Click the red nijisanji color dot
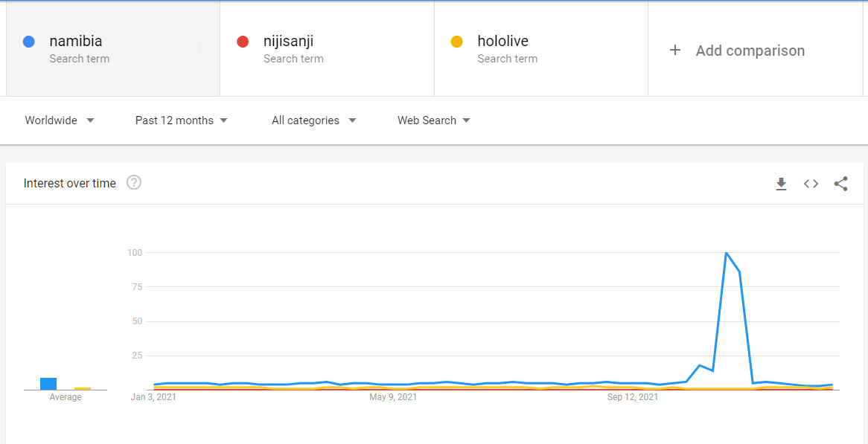Screen dimensions: 868x444 click(243, 42)
